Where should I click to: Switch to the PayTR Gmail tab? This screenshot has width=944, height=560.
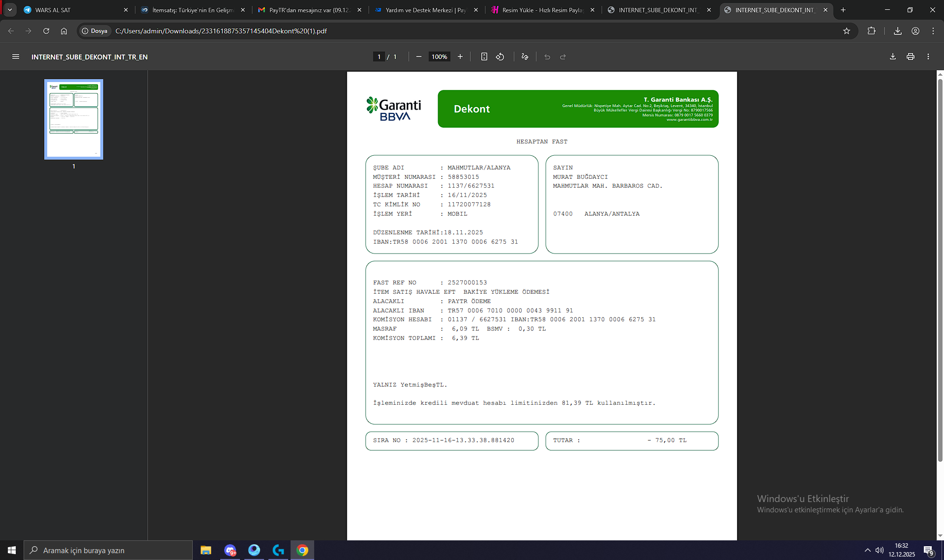tap(310, 10)
